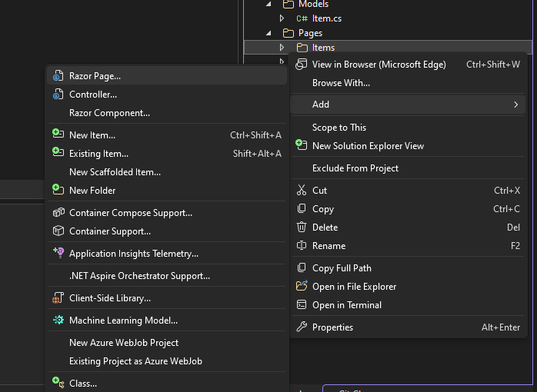The width and height of the screenshot is (537, 392).
Task: Select .NET Aspire Orchestrator Support...
Action: tap(167, 276)
